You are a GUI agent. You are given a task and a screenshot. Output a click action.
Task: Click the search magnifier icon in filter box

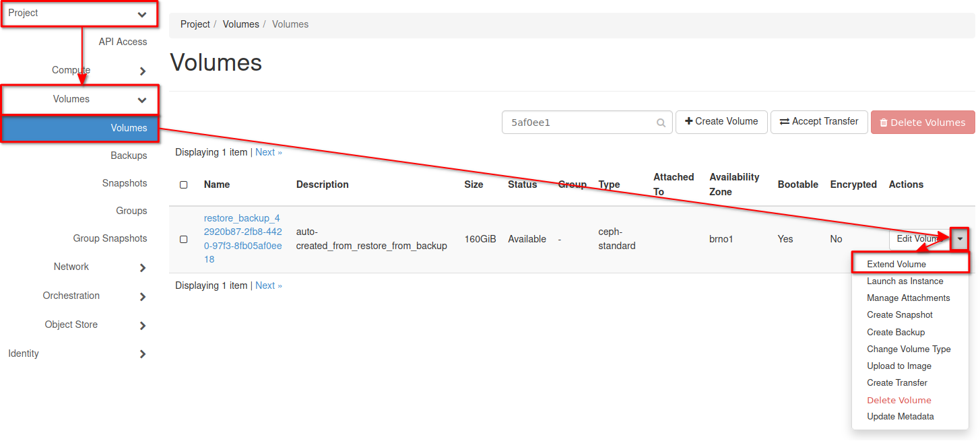[661, 123]
